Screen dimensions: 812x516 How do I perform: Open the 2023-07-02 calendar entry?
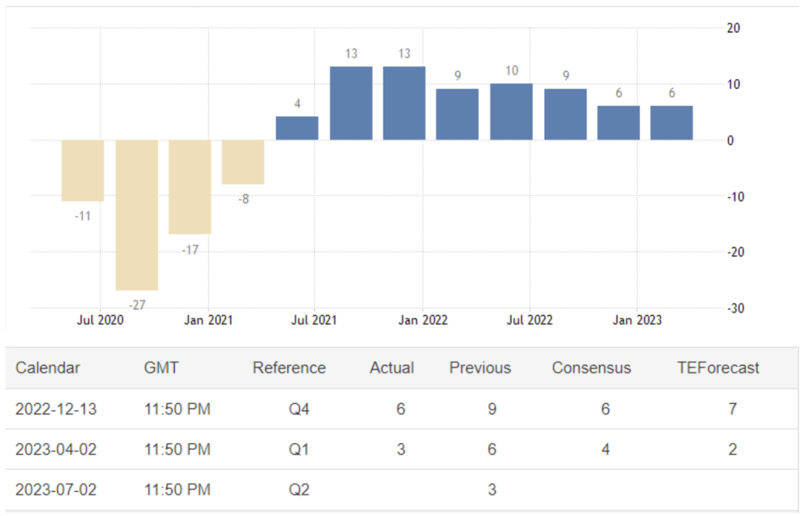point(56,490)
